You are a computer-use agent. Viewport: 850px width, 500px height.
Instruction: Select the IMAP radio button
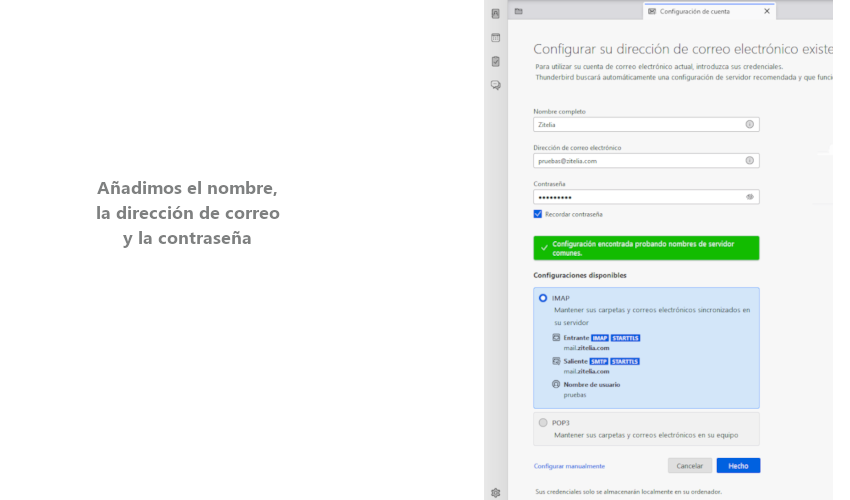[x=543, y=298]
